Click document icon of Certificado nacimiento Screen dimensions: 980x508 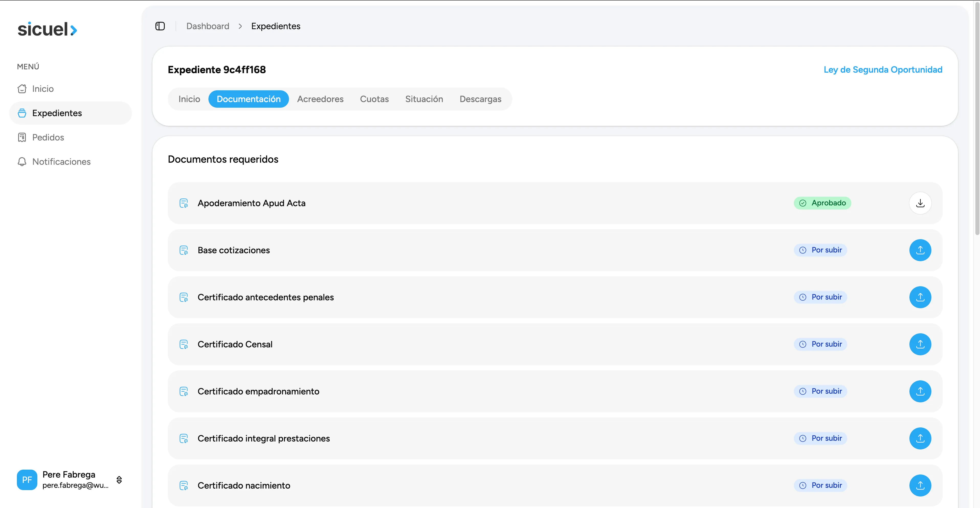[184, 485]
